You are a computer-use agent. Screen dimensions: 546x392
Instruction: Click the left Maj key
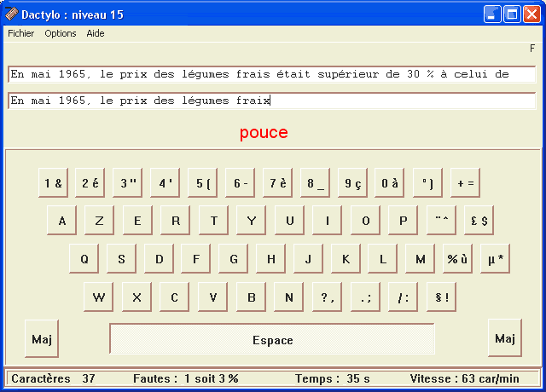pyautogui.click(x=42, y=339)
